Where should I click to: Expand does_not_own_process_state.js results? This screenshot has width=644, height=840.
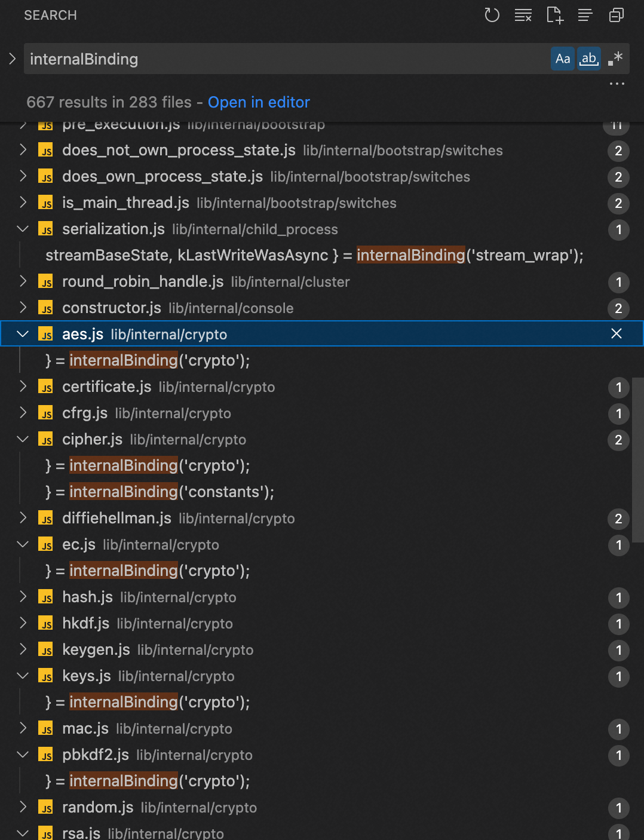click(23, 150)
